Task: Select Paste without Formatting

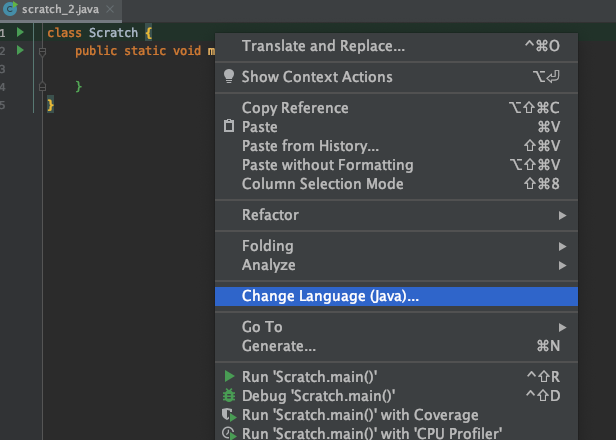Action: point(396,165)
